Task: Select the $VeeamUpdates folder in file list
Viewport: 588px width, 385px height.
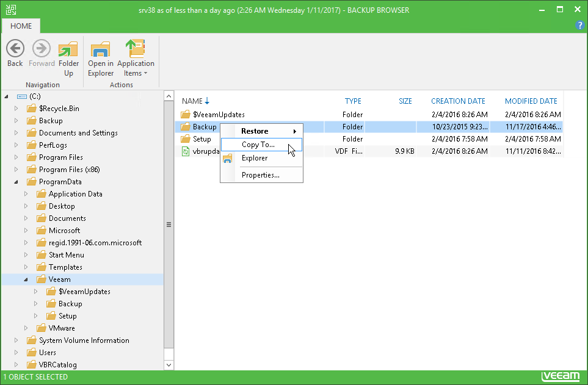Action: (219, 115)
